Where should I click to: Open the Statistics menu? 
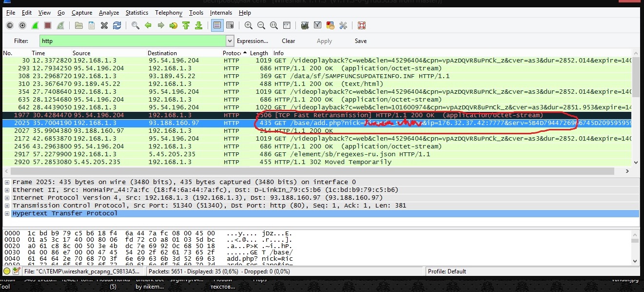click(x=137, y=13)
